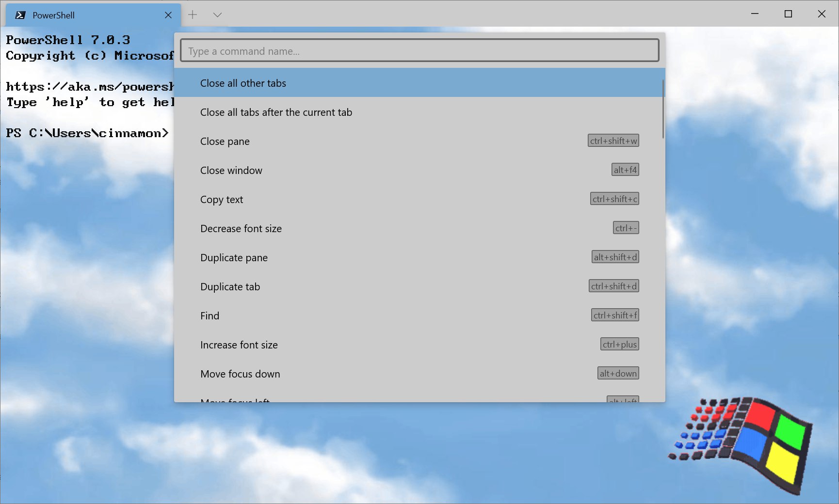Click the ctrl+shift+d shortcut badge
839x504 pixels.
pyautogui.click(x=614, y=286)
